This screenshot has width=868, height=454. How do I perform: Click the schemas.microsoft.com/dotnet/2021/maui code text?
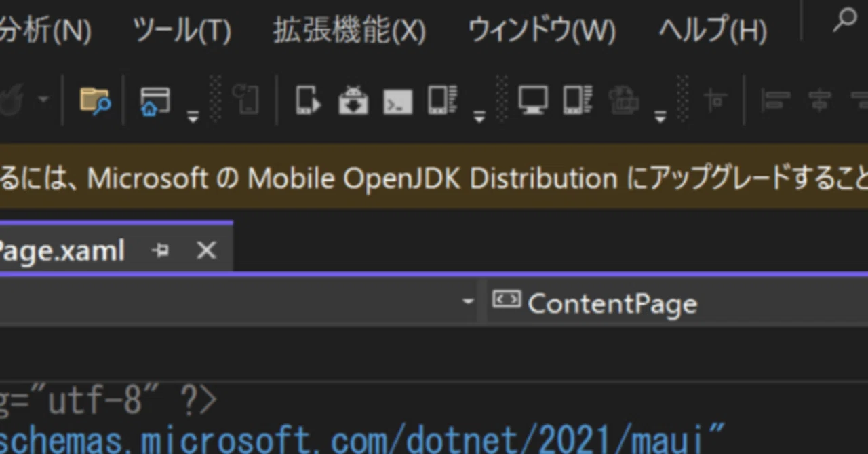click(362, 438)
